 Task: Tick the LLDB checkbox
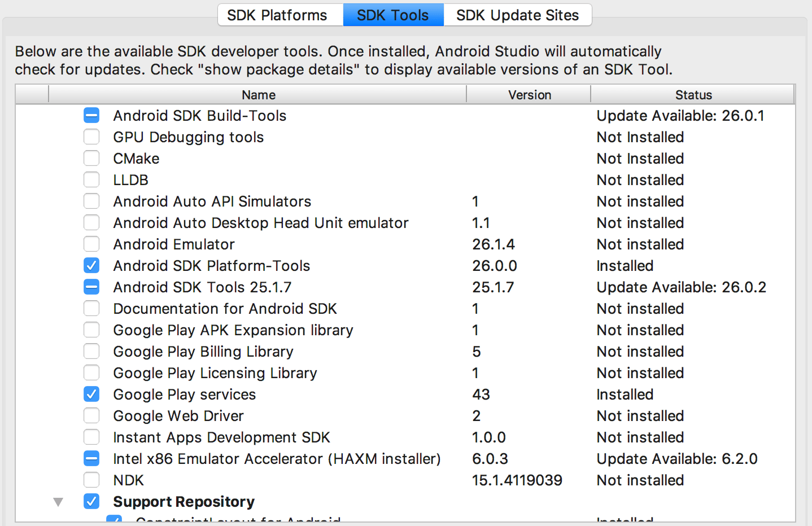(x=91, y=180)
